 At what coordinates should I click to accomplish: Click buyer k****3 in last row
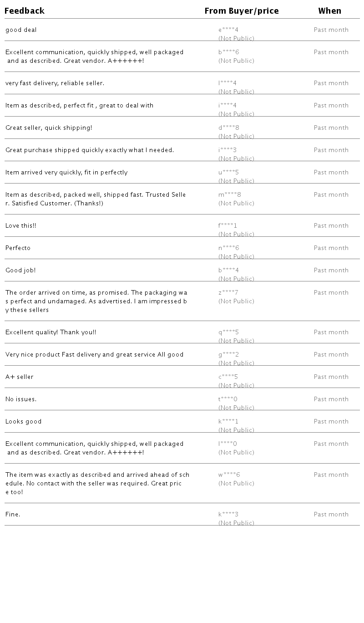pos(228,515)
